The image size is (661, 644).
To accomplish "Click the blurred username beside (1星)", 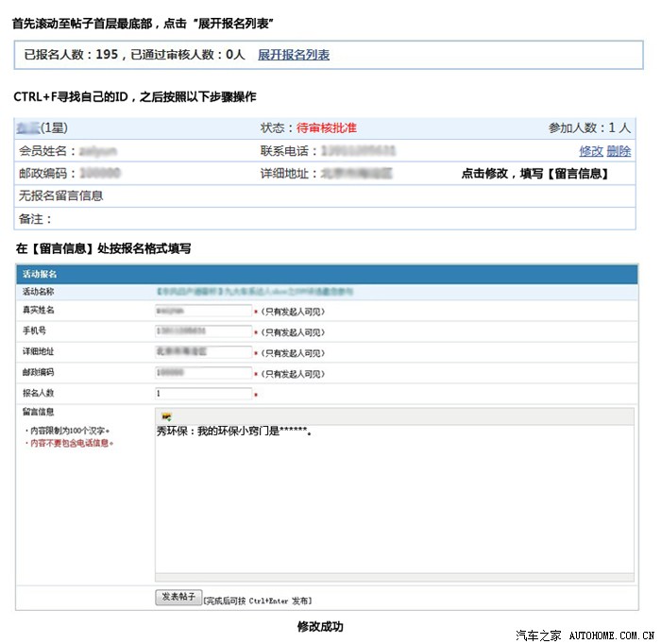I will (x=27, y=127).
